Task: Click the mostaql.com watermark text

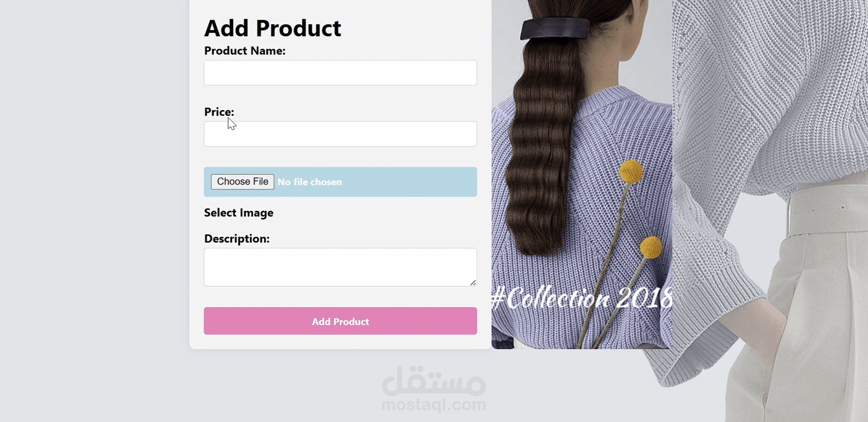Action: point(434,405)
